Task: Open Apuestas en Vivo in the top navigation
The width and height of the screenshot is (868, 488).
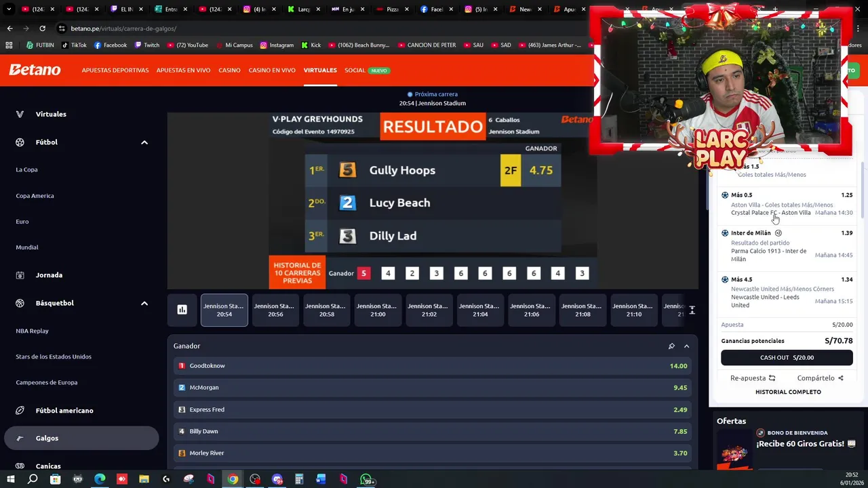Action: point(183,70)
